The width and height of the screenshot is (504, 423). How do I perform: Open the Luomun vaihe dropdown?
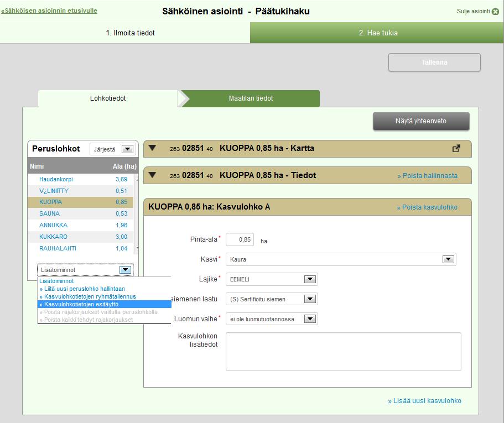272,319
